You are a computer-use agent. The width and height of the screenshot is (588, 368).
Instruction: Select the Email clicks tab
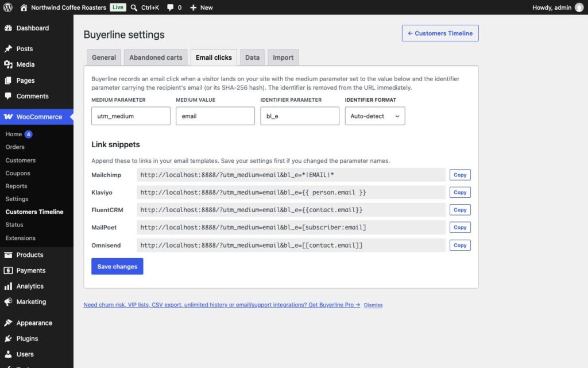(x=214, y=57)
